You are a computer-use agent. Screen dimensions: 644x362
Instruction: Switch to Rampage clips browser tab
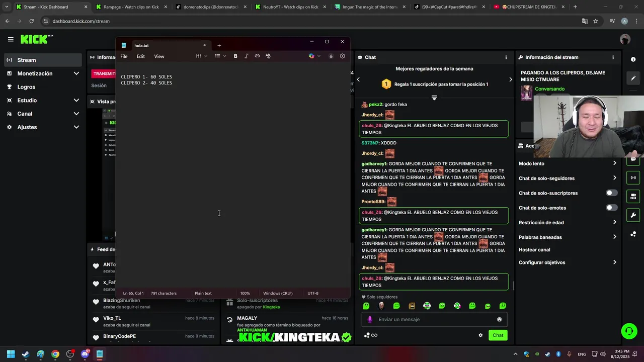coord(131,7)
